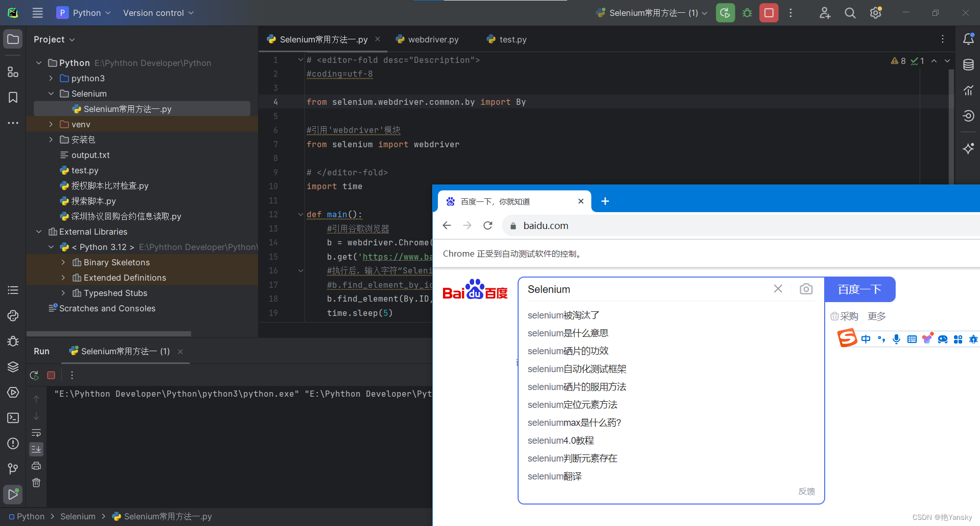Toggle soft-wrap in the Run console
Viewport: 980px width, 526px height.
click(x=36, y=432)
